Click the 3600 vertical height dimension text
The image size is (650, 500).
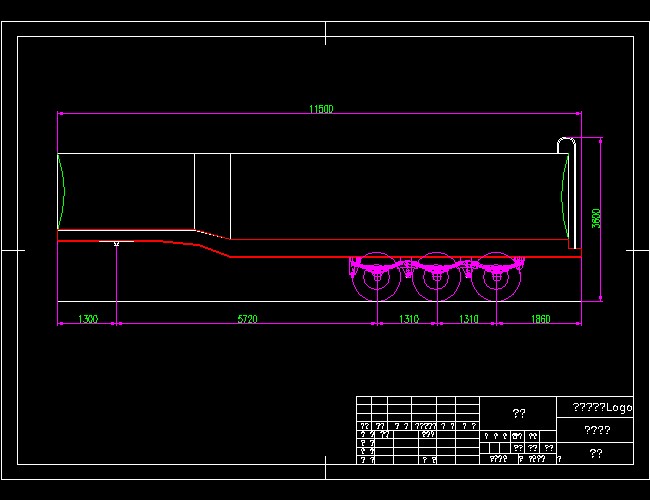(596, 218)
